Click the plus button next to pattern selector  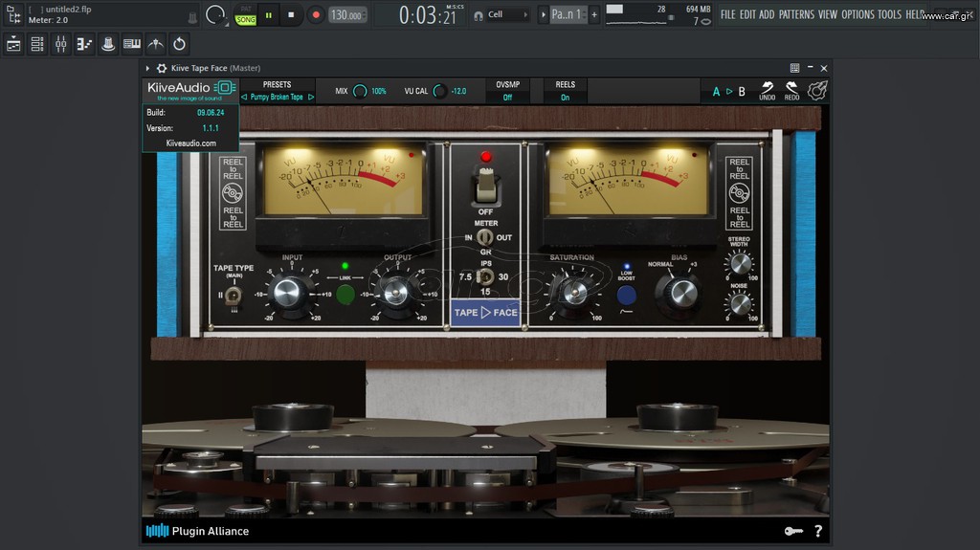[593, 14]
